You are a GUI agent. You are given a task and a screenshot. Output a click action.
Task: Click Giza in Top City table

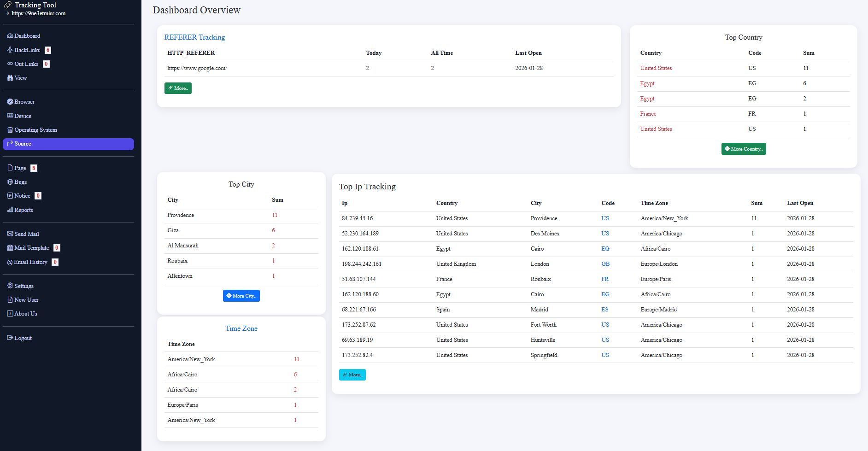click(x=173, y=230)
